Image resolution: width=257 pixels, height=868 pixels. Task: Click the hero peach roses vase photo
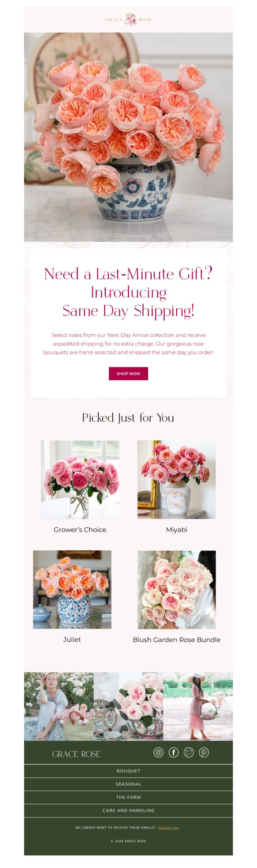click(128, 137)
